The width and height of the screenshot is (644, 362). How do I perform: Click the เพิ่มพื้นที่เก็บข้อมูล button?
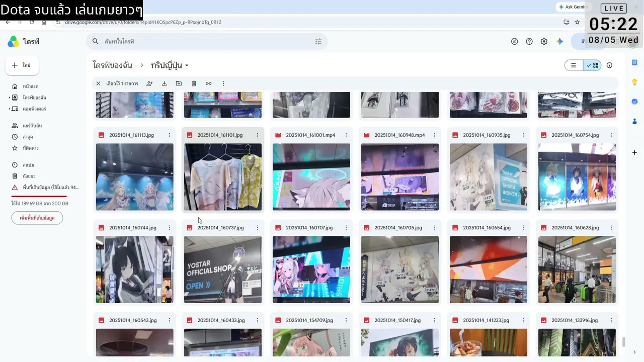37,218
